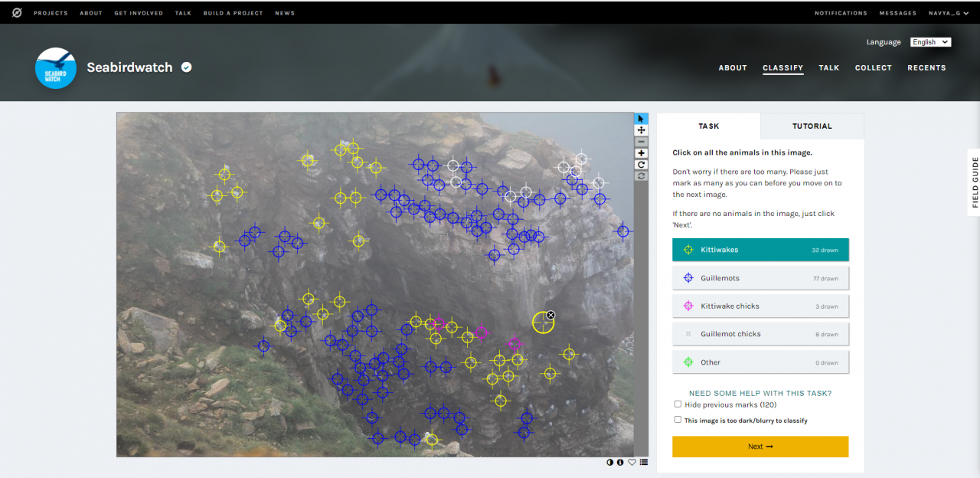Open the project About page
Image resolution: width=980 pixels, height=478 pixels.
tap(733, 67)
